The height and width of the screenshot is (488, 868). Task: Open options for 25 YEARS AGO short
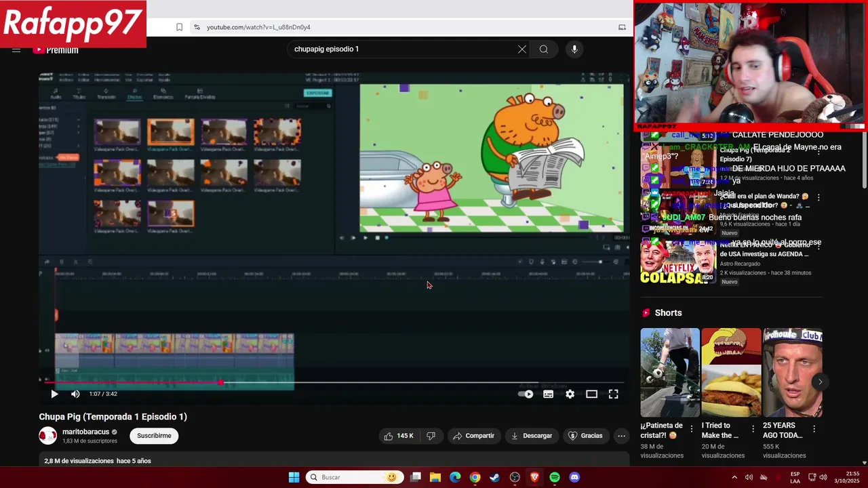[x=814, y=429]
